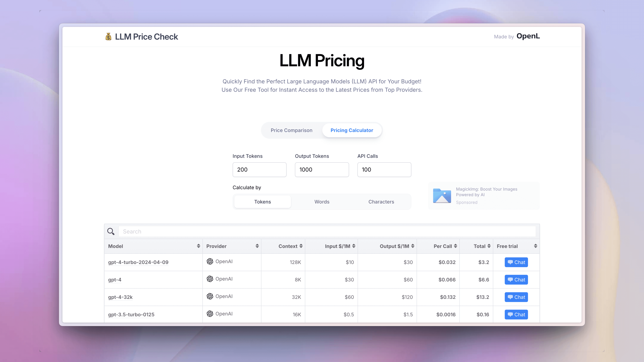Click the OpenAI logo in the gpt-4 row
Screen dimensions: 644x362
[210, 279]
